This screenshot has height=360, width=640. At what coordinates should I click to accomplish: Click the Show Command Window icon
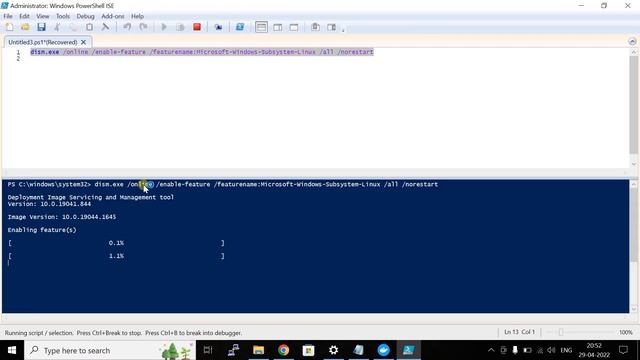pos(315,27)
